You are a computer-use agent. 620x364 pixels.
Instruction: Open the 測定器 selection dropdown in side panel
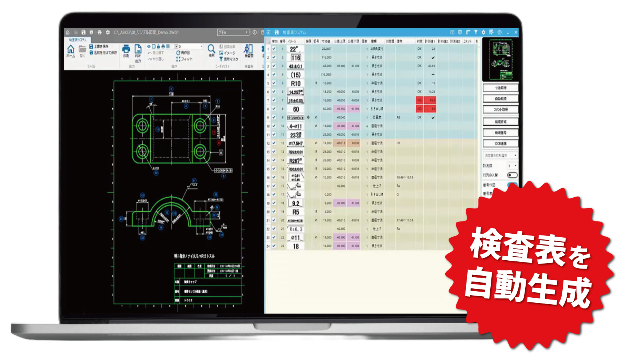click(x=500, y=156)
